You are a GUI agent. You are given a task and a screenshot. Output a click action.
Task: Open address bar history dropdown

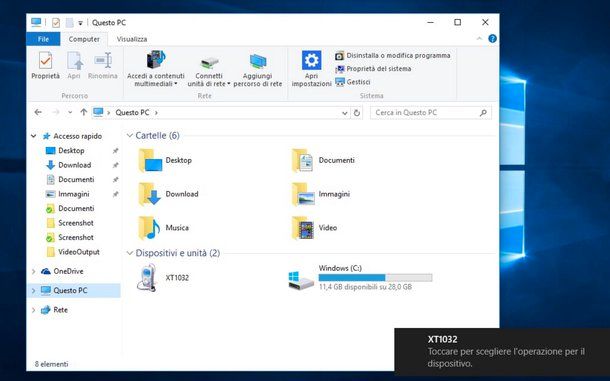pyautogui.click(x=344, y=113)
